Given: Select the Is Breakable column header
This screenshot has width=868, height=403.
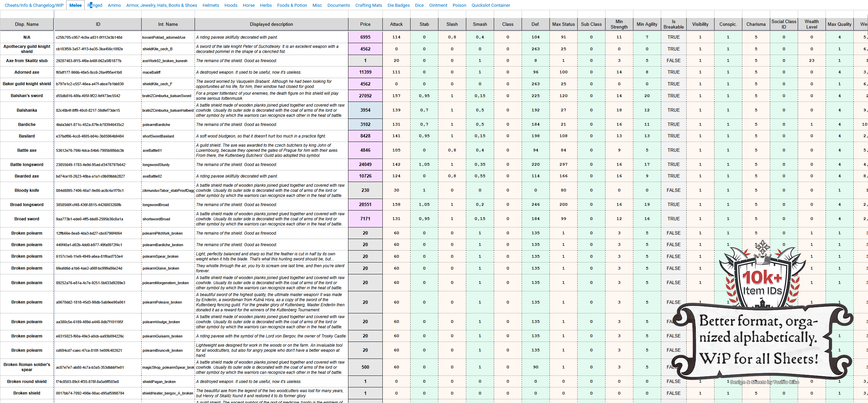Looking at the screenshot, I should [673, 24].
